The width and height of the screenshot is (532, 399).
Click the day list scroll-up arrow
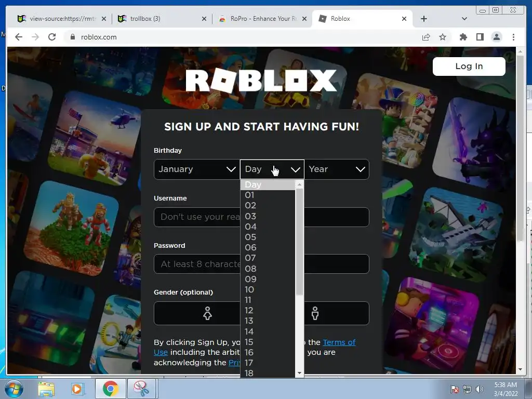click(x=299, y=184)
